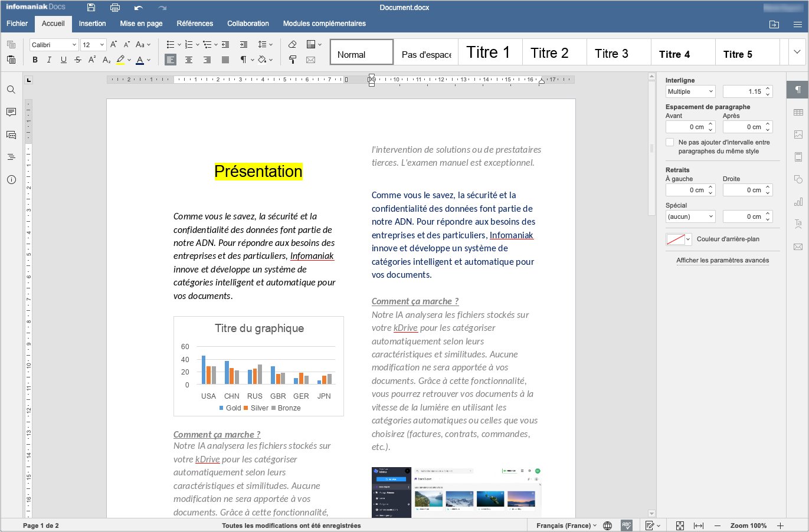Apply the Titre 3 style
The height and width of the screenshot is (532, 809).
[x=619, y=52]
